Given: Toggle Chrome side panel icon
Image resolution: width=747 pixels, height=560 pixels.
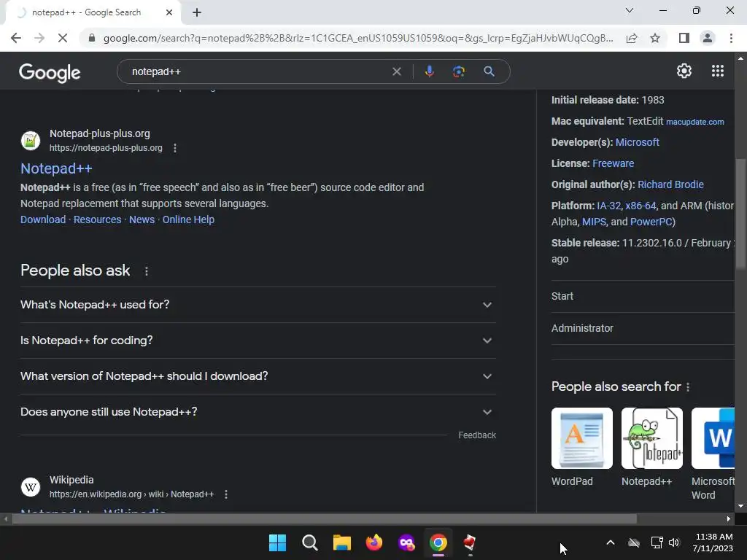Looking at the screenshot, I should (x=684, y=38).
